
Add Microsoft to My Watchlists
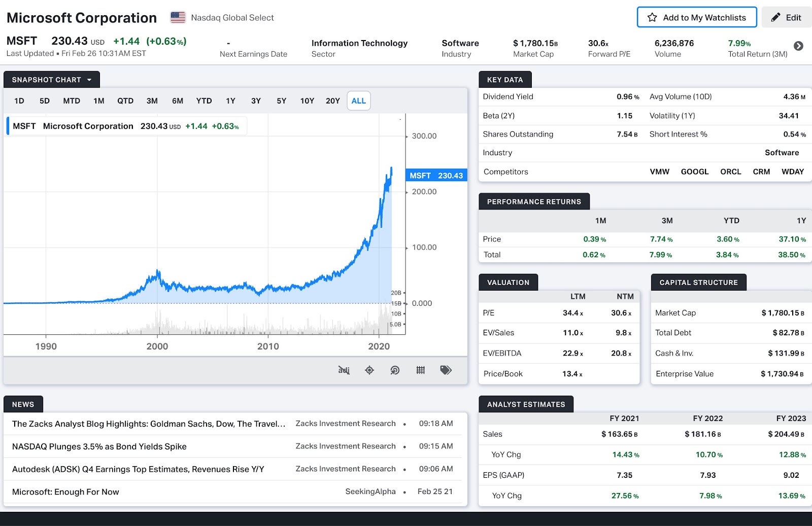coord(697,17)
